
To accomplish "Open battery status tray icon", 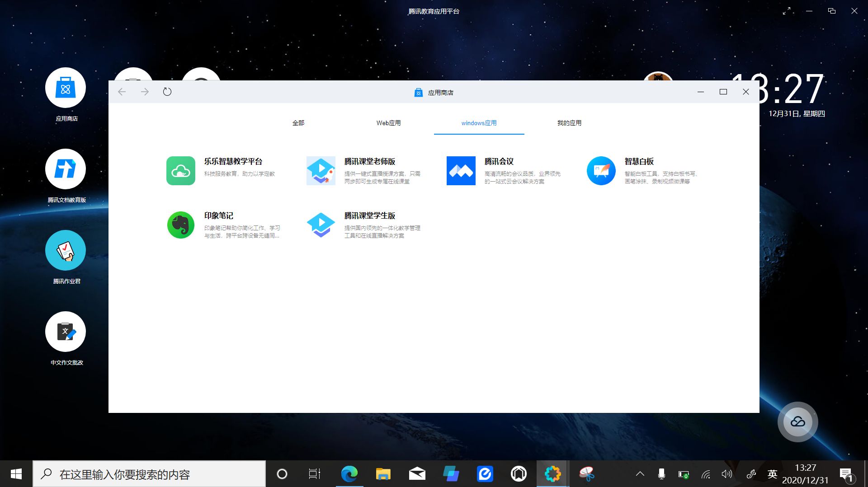I will [684, 474].
